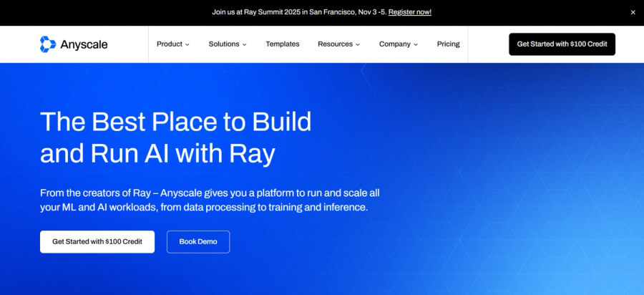This screenshot has width=644, height=295.
Task: Click the hero headline 'The Best Place to Build'
Action: [176, 122]
